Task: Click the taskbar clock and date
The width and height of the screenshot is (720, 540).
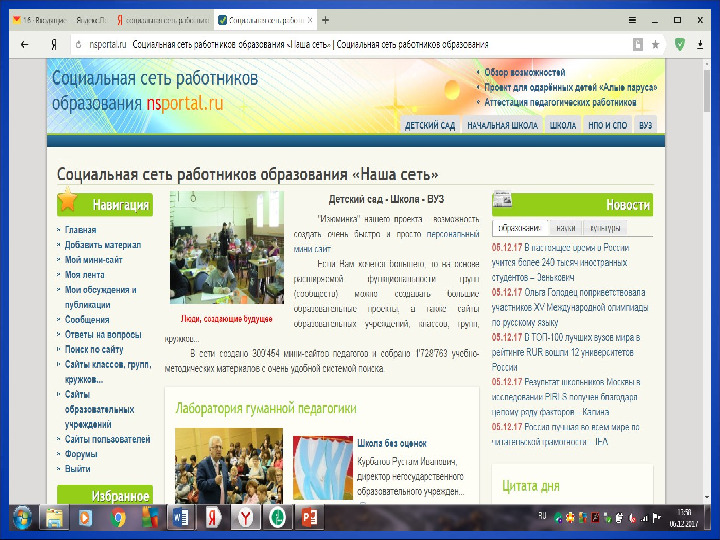Action: pyautogui.click(x=684, y=518)
